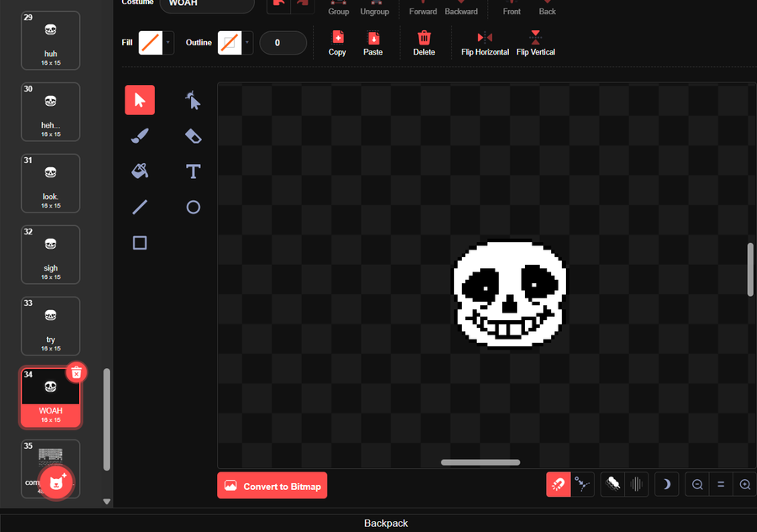This screenshot has height=532, width=757.
Task: Flip the costume horizontally
Action: pyautogui.click(x=484, y=43)
